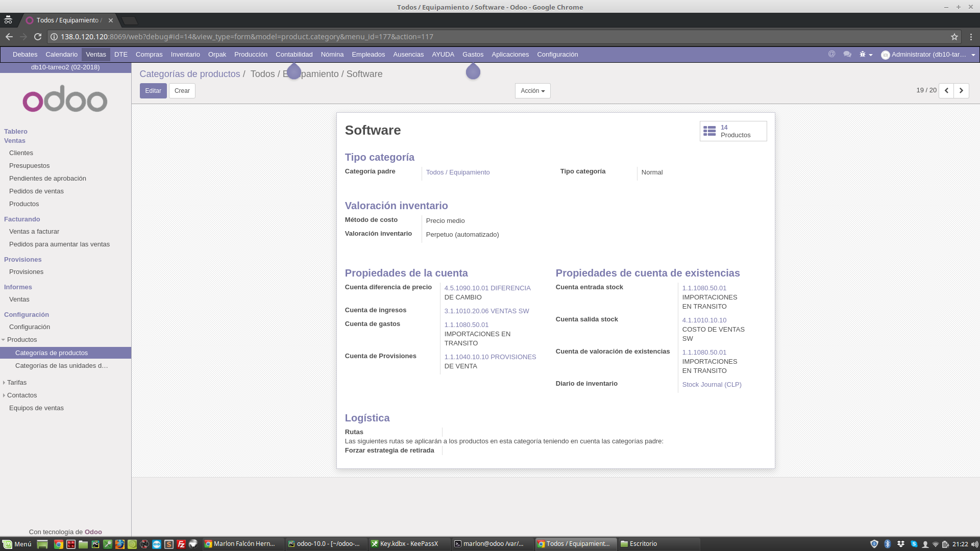Click the browser address bar URL
980x551 pixels.
[247, 37]
